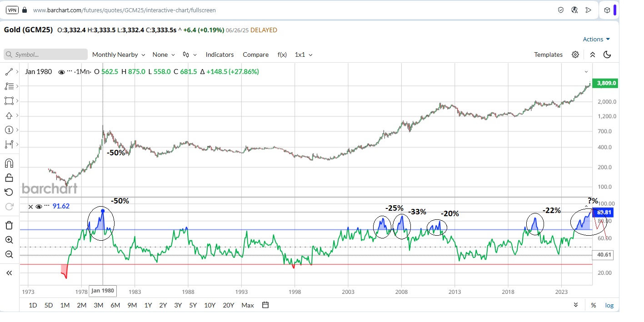Hide the main price series with eye icon
The width and height of the screenshot is (644, 322).
(61, 72)
